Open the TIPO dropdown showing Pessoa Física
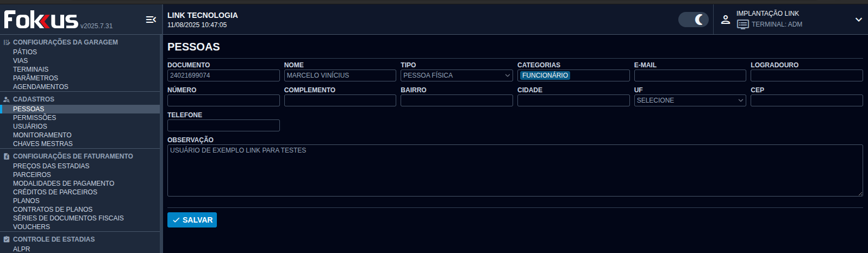Screen dimensions: 868x253 point(457,75)
